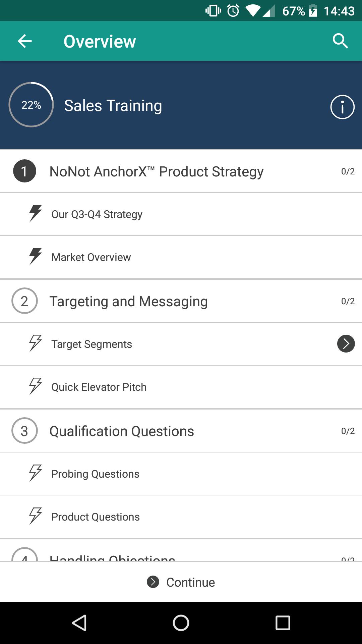Viewport: 362px width, 644px height.
Task: Tap the Android recent apps square button
Action: tap(283, 623)
